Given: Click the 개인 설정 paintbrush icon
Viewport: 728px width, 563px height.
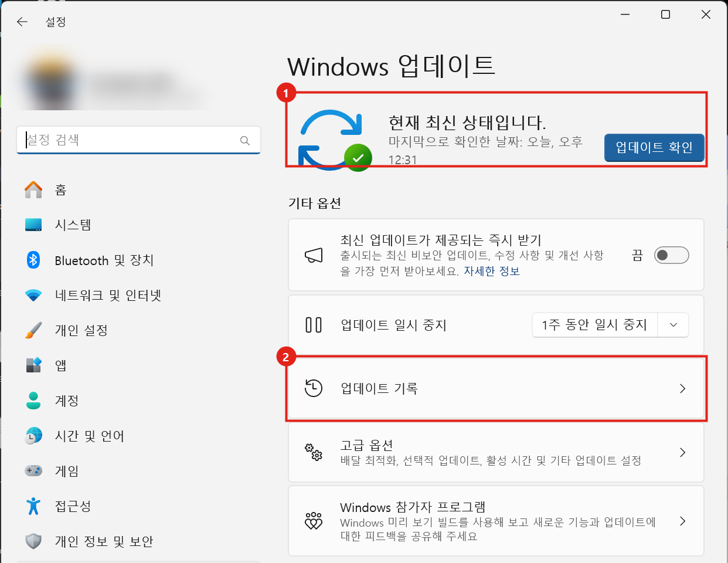Looking at the screenshot, I should [33, 330].
